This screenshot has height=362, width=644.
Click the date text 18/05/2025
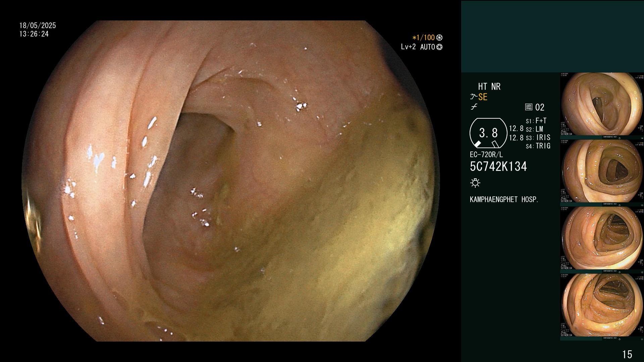point(38,25)
